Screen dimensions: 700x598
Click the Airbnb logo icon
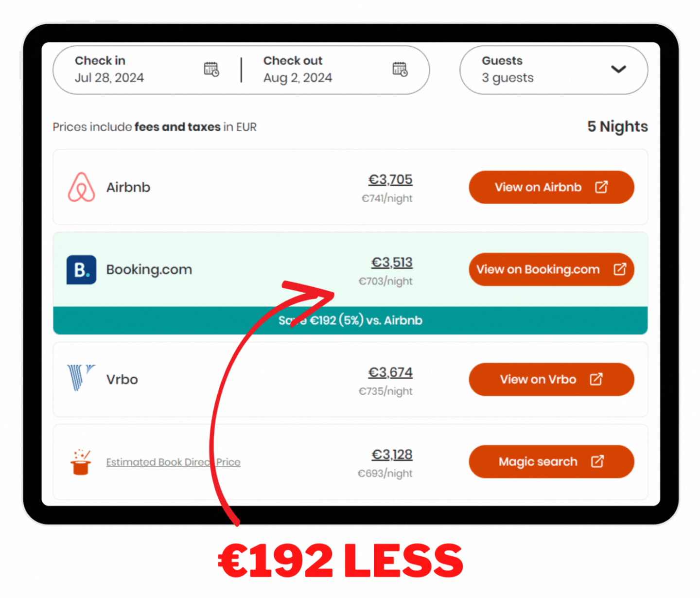click(81, 187)
